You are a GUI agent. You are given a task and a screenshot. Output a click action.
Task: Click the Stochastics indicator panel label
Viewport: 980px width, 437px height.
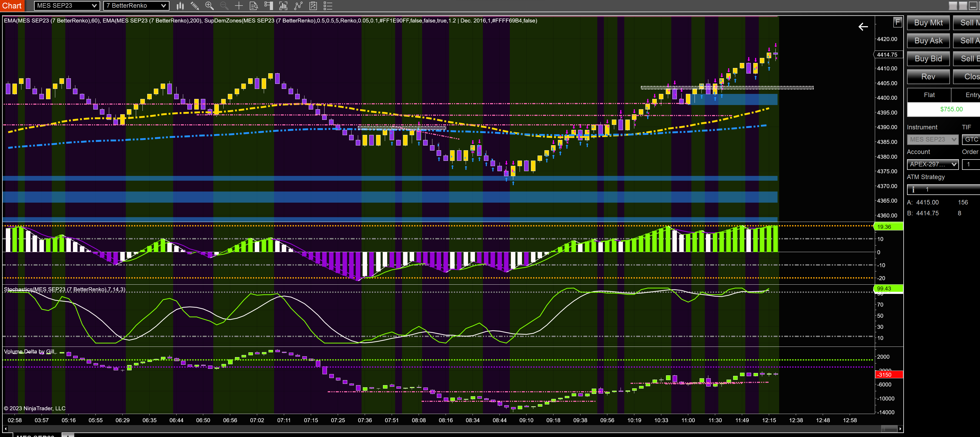point(64,290)
